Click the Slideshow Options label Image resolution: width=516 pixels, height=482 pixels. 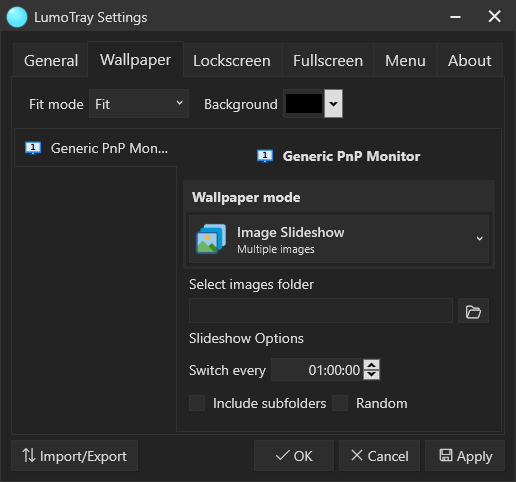(246, 338)
